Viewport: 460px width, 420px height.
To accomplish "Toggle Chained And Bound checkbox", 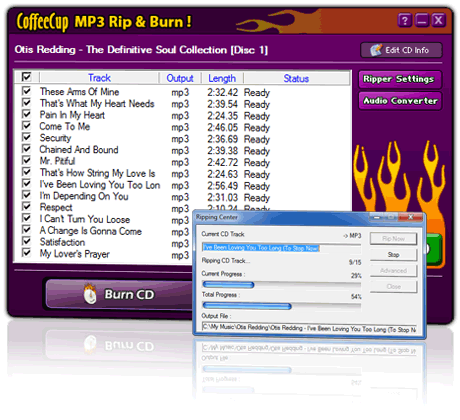I will coord(26,149).
